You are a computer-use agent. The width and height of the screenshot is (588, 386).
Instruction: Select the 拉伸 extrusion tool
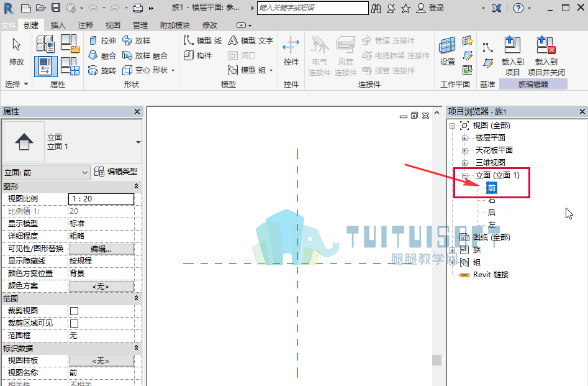coord(102,40)
